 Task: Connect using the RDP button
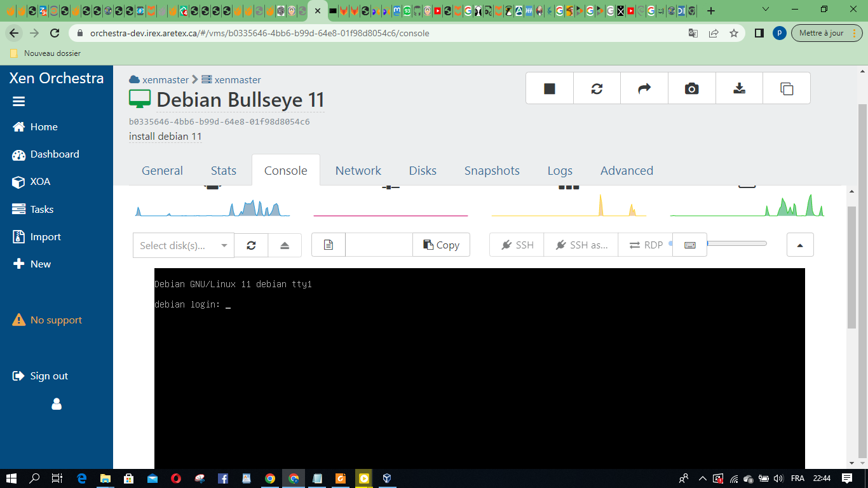coord(645,245)
